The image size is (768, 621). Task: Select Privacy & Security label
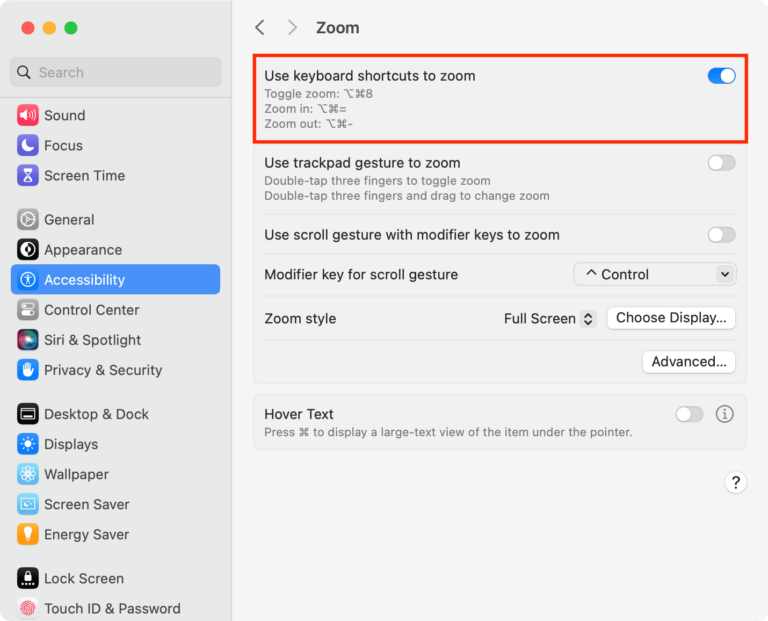click(x=103, y=370)
